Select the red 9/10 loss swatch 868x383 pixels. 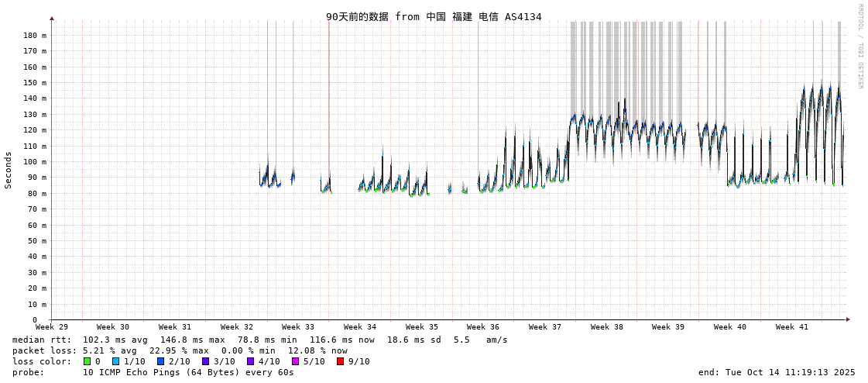coord(340,361)
